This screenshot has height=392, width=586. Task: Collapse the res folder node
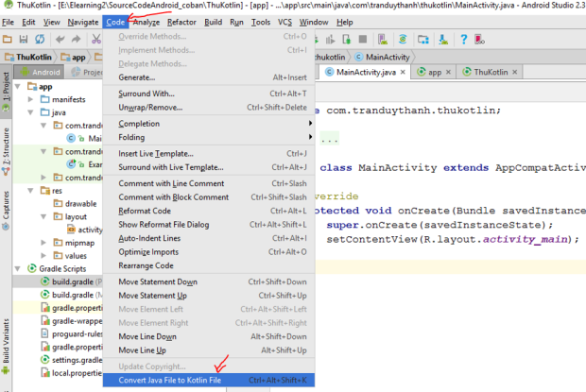click(x=30, y=191)
